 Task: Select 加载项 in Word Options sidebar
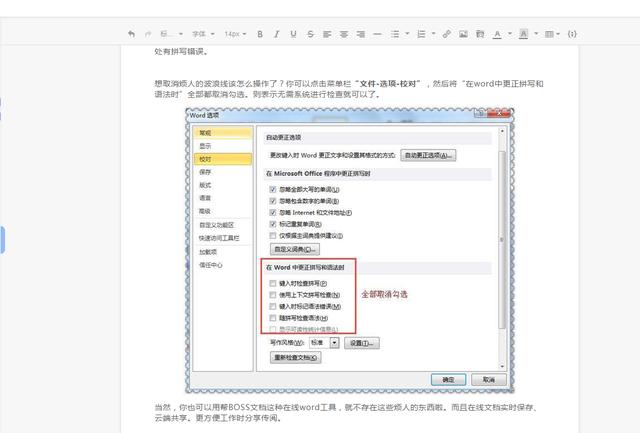(x=223, y=252)
